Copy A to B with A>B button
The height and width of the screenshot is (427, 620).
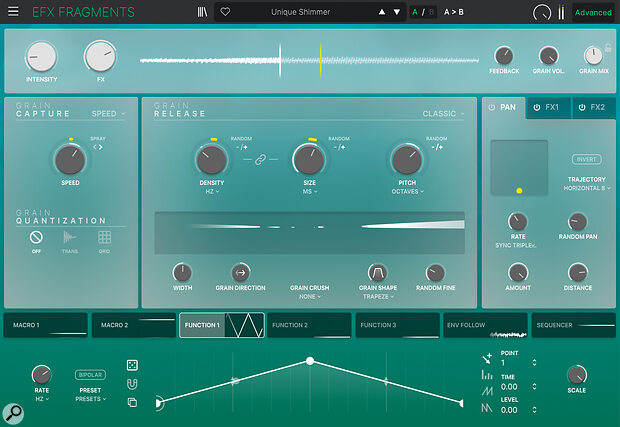[454, 12]
